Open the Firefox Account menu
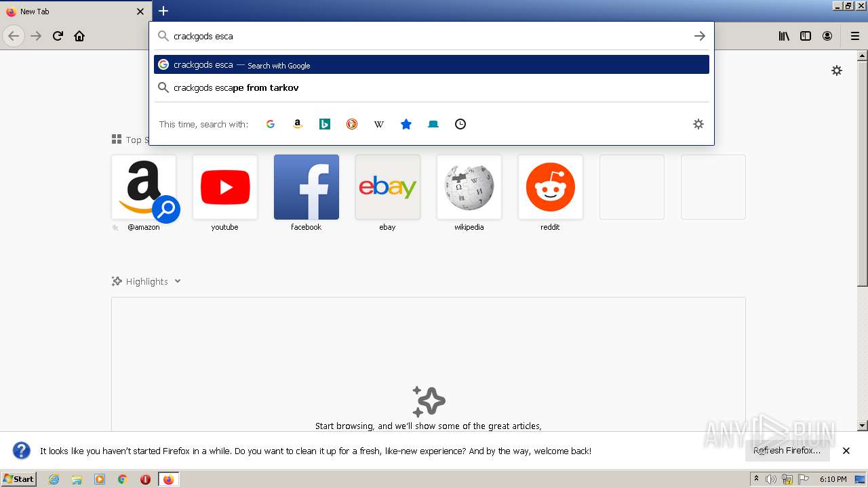The height and width of the screenshot is (488, 868). pos(827,36)
